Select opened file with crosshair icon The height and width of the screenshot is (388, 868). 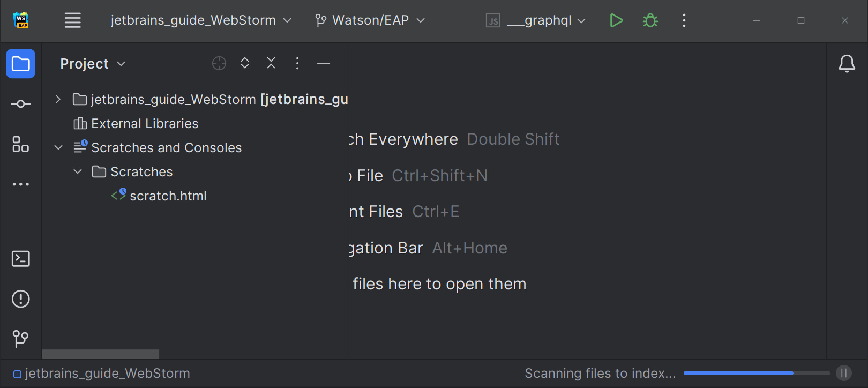point(219,63)
